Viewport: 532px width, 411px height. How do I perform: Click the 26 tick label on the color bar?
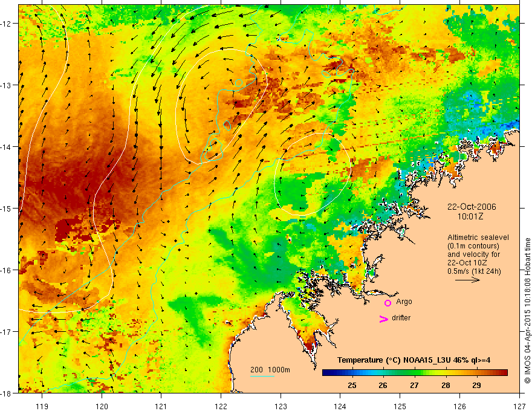[383, 385]
